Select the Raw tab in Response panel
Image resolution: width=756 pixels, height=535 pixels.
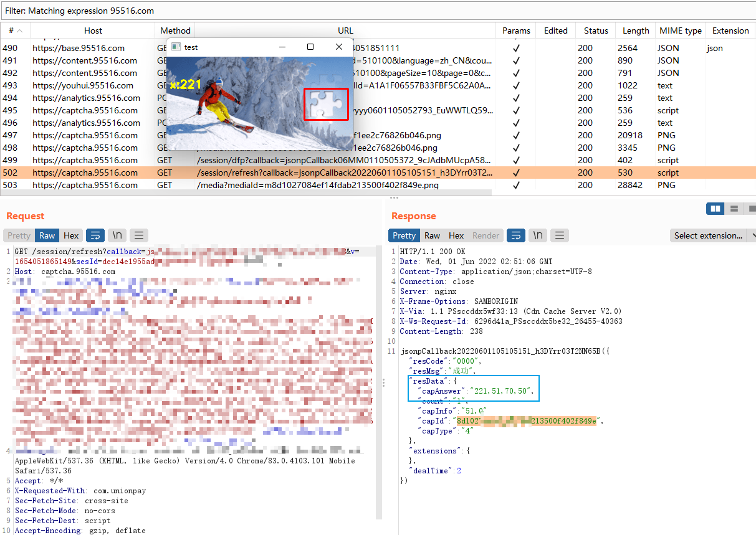(432, 235)
